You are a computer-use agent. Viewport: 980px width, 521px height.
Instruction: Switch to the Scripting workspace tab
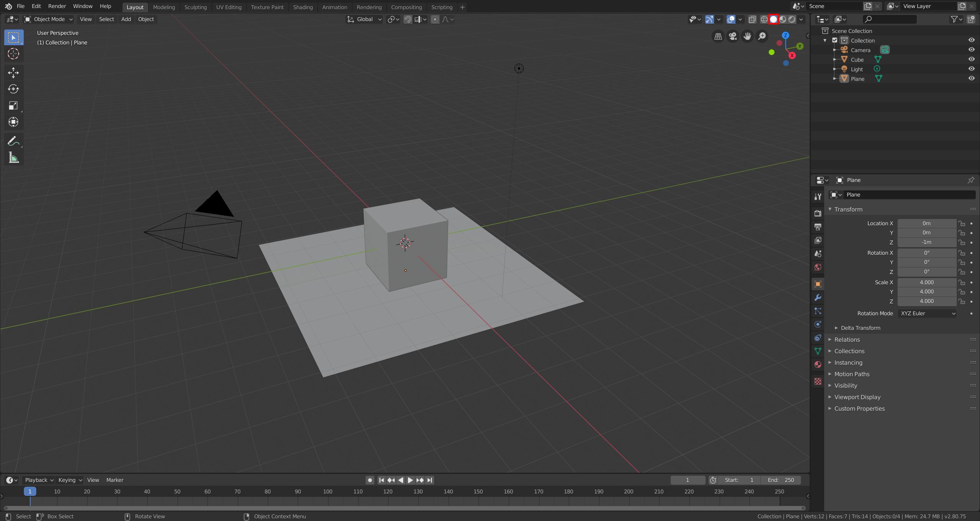pyautogui.click(x=442, y=7)
